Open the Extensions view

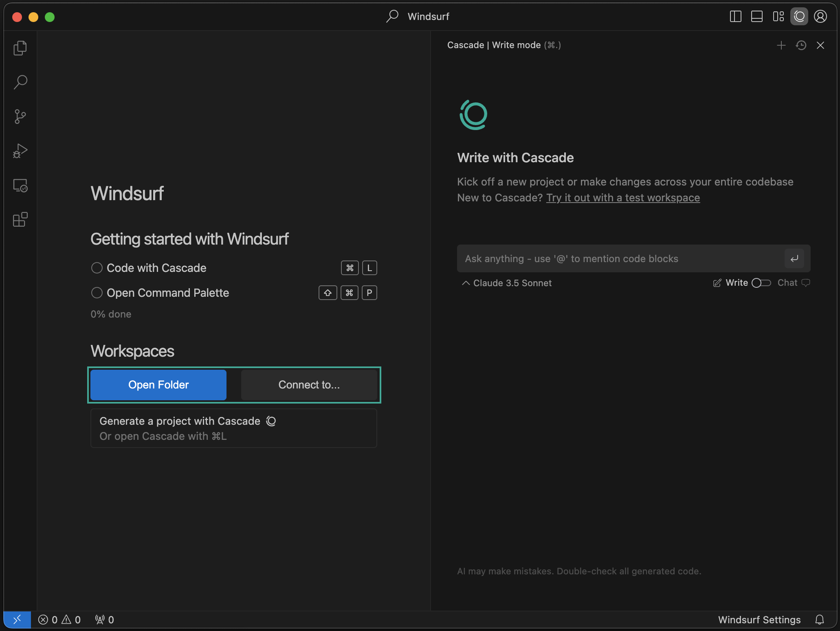pyautogui.click(x=20, y=220)
